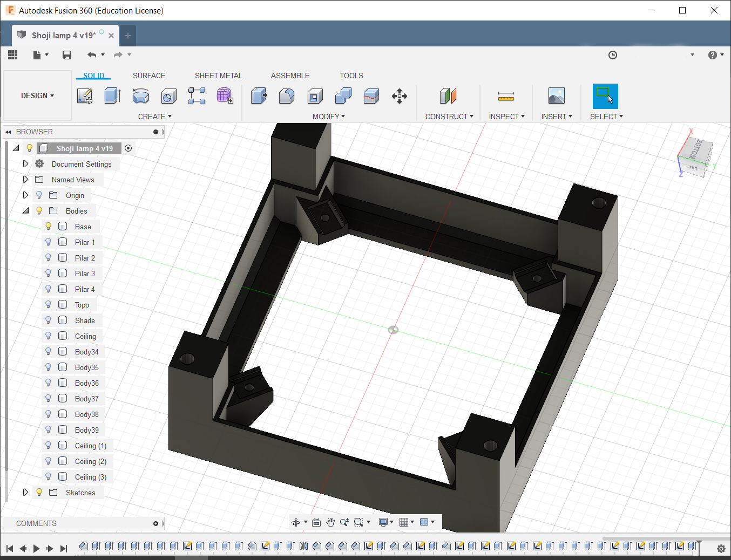731x560 pixels.
Task: Select the Offset Face tool
Action: (371, 96)
